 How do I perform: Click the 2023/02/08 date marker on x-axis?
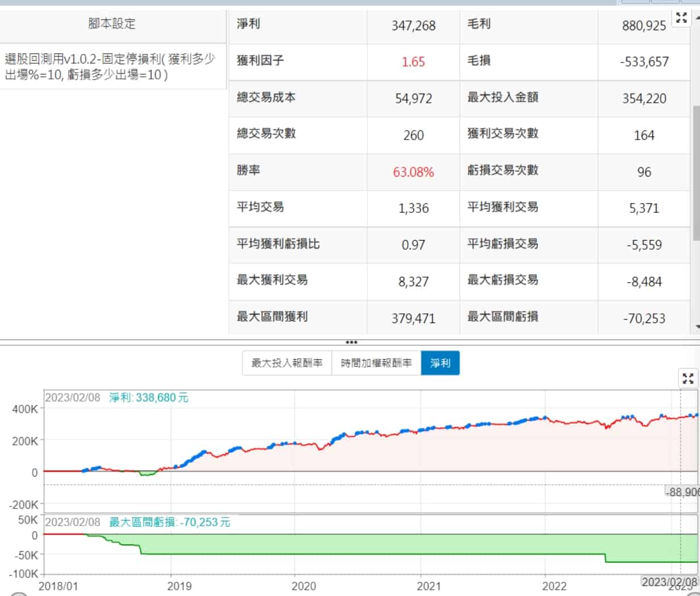[x=669, y=582]
